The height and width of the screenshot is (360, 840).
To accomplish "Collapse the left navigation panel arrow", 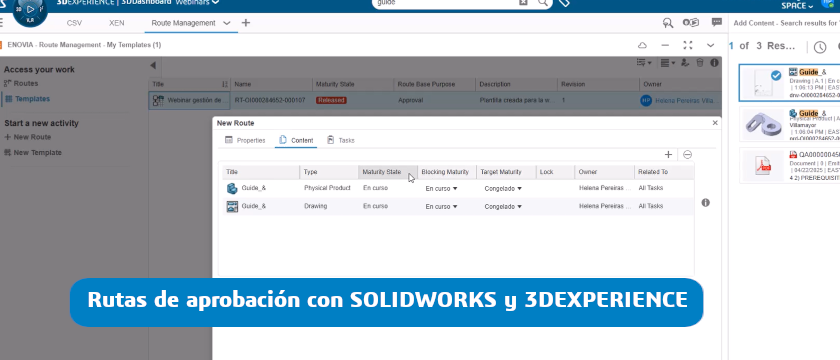I will point(153,65).
